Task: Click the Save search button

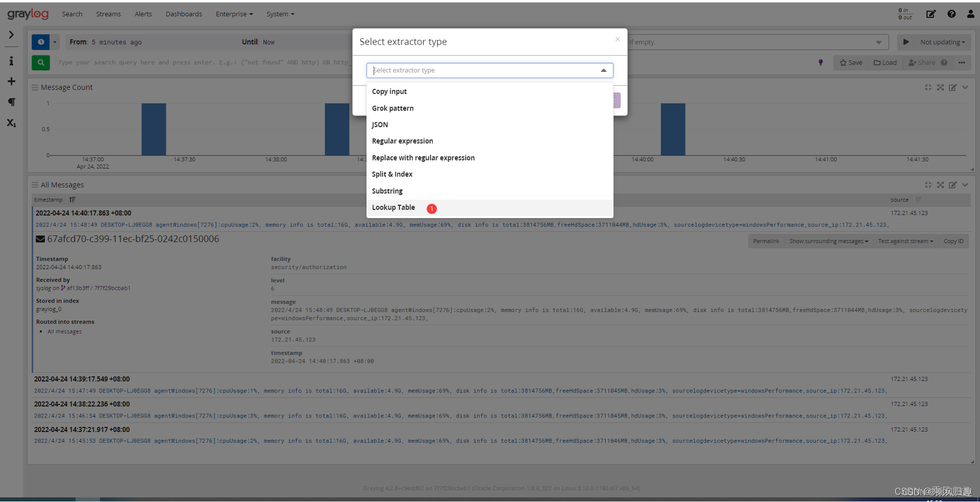Action: pyautogui.click(x=850, y=62)
